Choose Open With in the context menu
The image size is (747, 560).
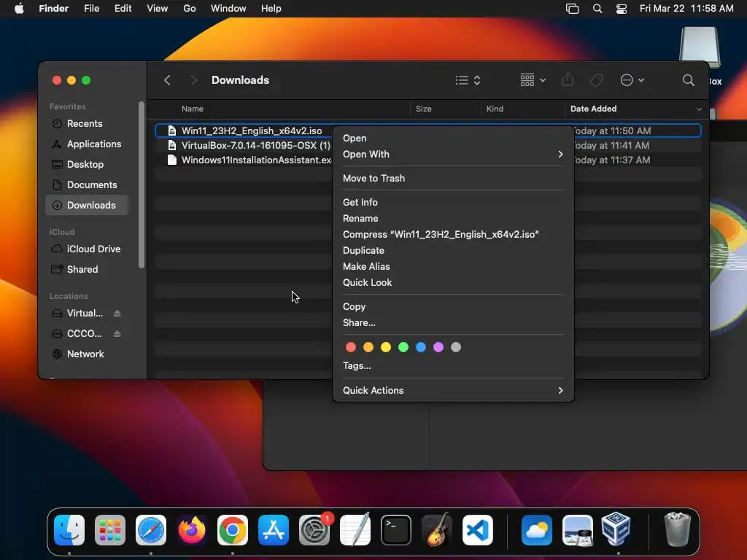(452, 155)
